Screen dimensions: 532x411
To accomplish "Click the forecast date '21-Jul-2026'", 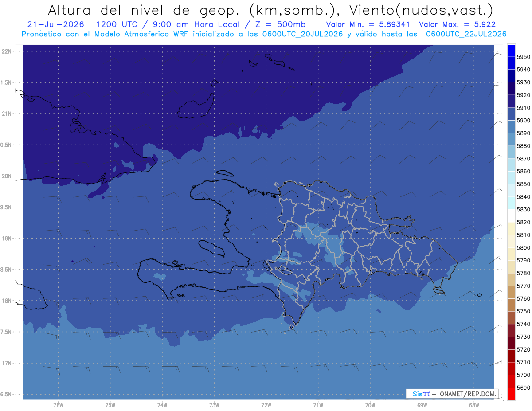I will point(56,24).
